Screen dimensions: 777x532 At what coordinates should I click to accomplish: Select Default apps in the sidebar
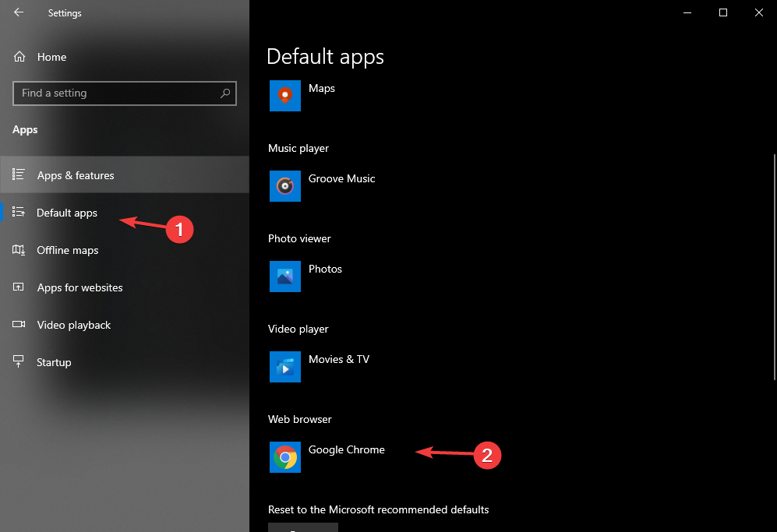67,213
